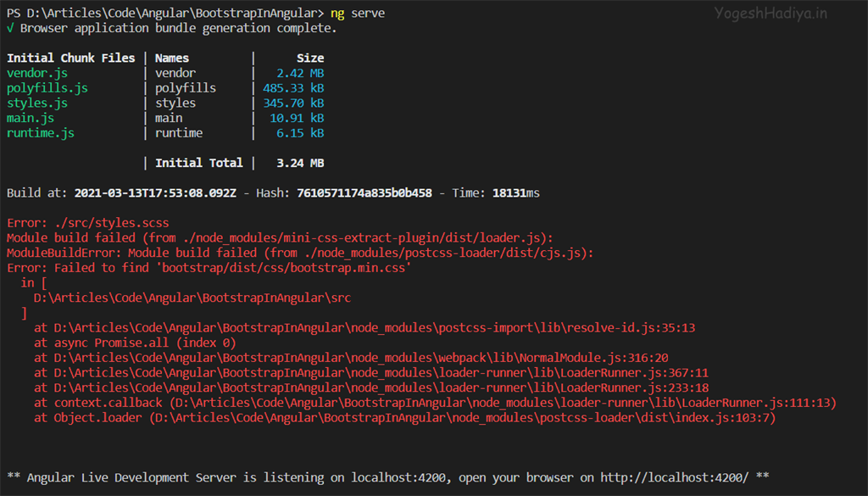Click the build hash 7610571174a835b0b458
Image resolution: width=868 pixels, height=496 pixels.
tap(364, 192)
